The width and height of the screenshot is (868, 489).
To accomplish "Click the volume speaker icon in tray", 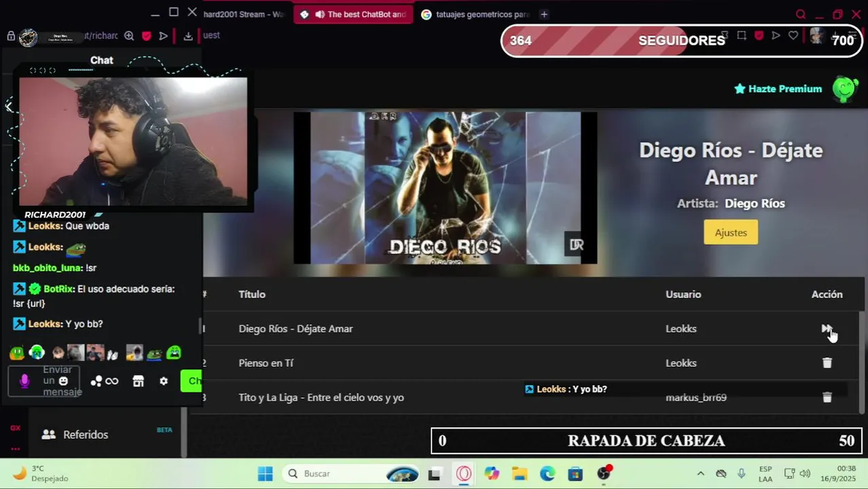I will point(805,473).
